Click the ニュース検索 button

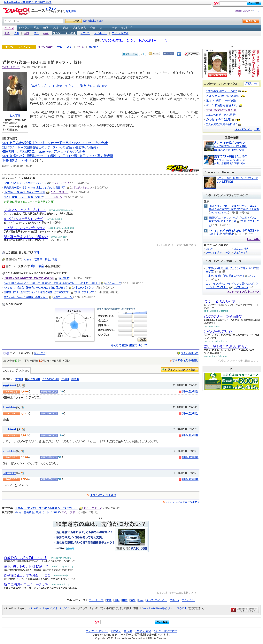click(73, 21)
